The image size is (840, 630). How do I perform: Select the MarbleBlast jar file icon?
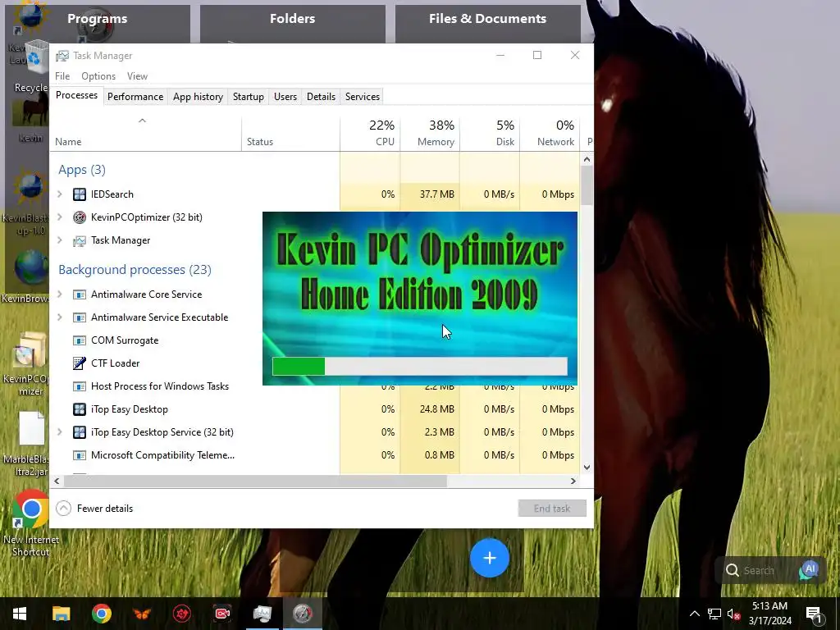[x=31, y=428]
